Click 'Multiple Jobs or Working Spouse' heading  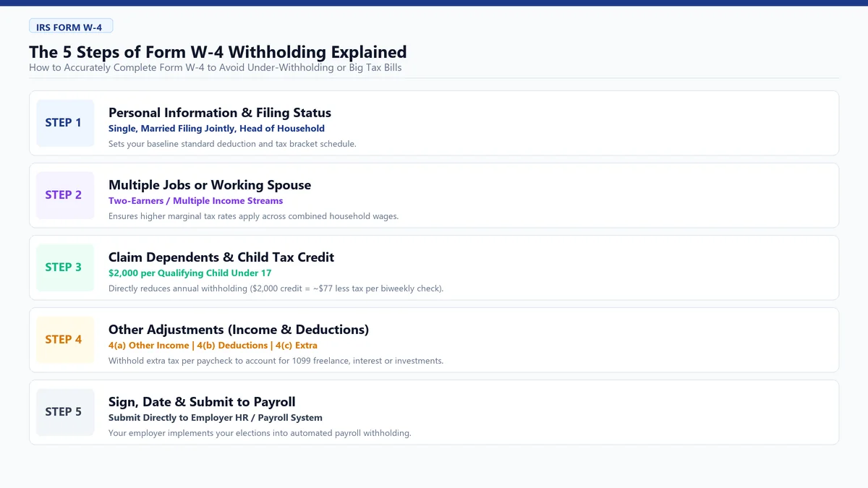point(210,185)
